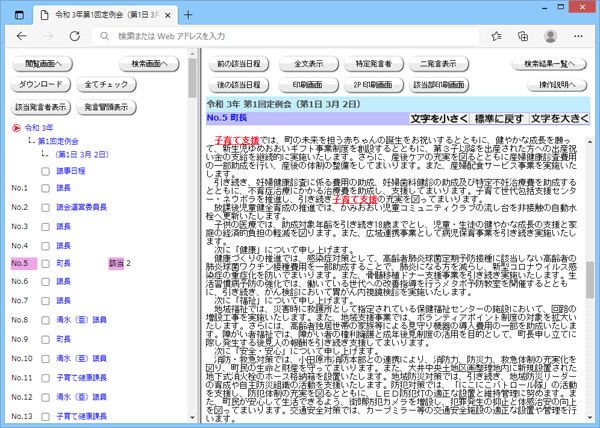Click the 発言冒頭表示 button

(x=106, y=107)
